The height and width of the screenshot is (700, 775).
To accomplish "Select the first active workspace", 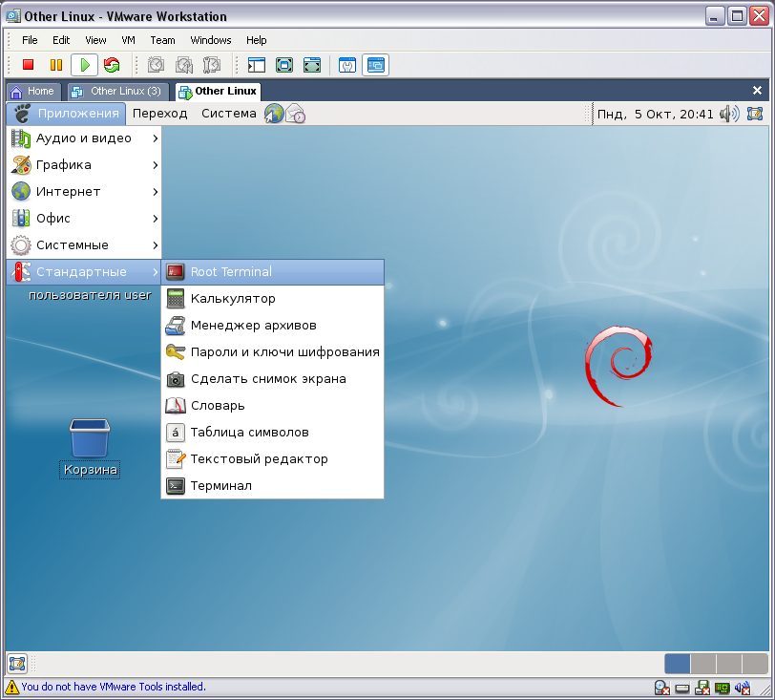I will point(677,664).
